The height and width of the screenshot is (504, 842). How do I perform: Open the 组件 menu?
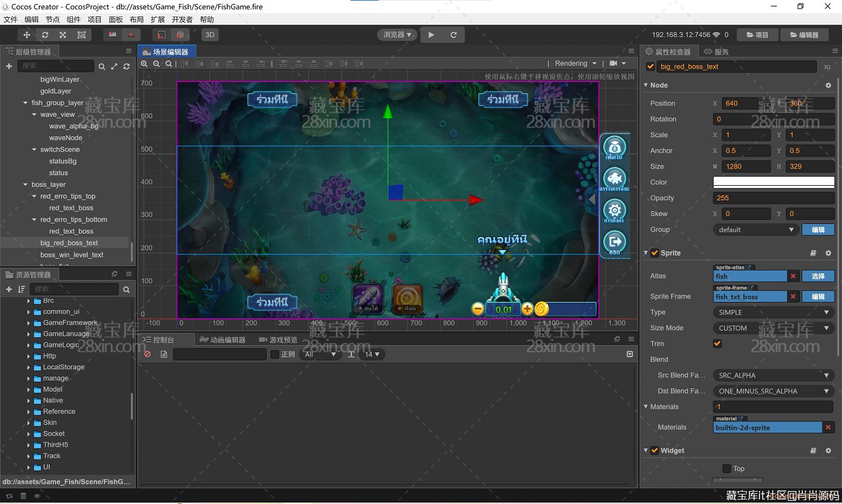click(74, 20)
